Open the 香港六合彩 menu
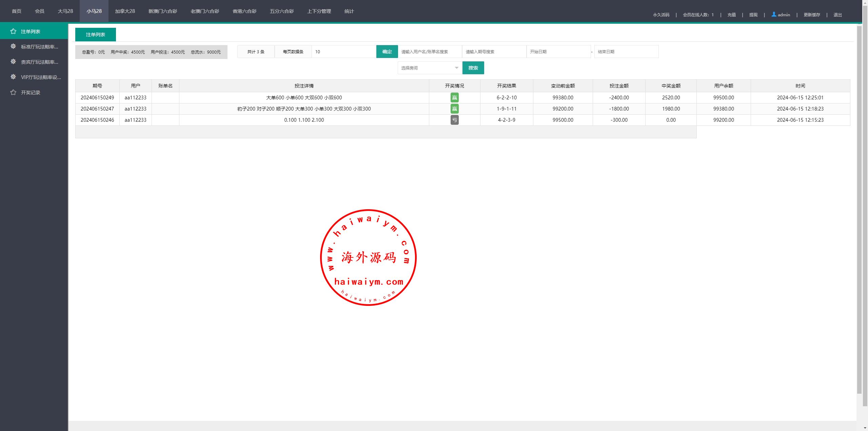This screenshot has height=431, width=868. (x=244, y=11)
